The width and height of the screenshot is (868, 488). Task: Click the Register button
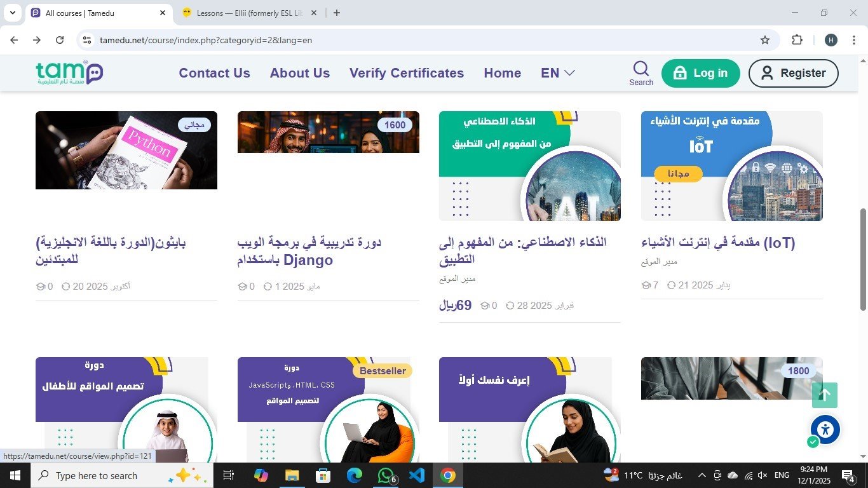(793, 73)
